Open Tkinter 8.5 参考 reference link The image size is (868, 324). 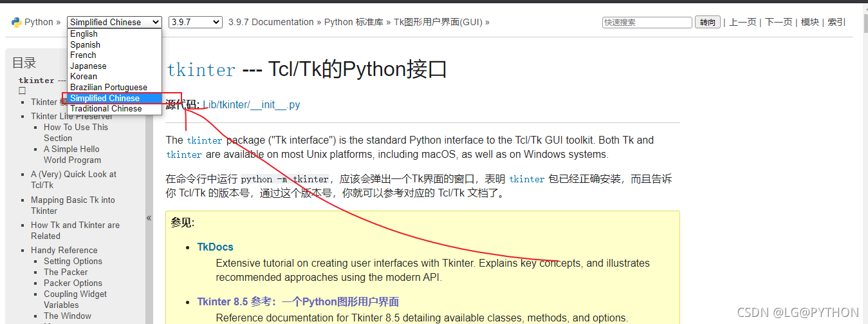click(x=298, y=301)
